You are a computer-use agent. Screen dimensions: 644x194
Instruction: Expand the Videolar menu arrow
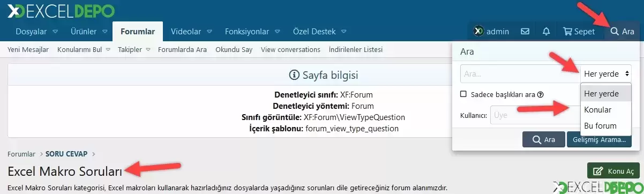click(209, 32)
